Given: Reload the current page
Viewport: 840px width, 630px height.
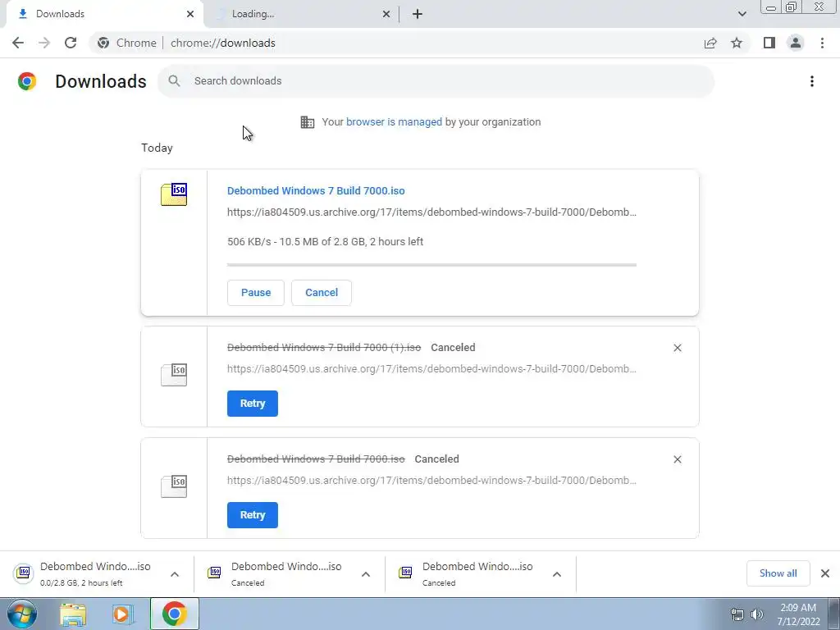Looking at the screenshot, I should pyautogui.click(x=71, y=43).
